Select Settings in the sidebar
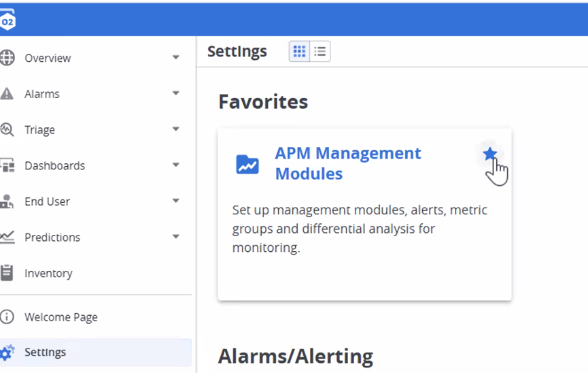588x373 pixels. click(96, 353)
